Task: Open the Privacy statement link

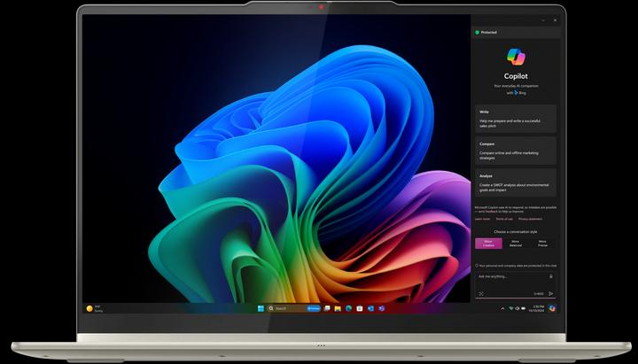Action: pyautogui.click(x=530, y=219)
